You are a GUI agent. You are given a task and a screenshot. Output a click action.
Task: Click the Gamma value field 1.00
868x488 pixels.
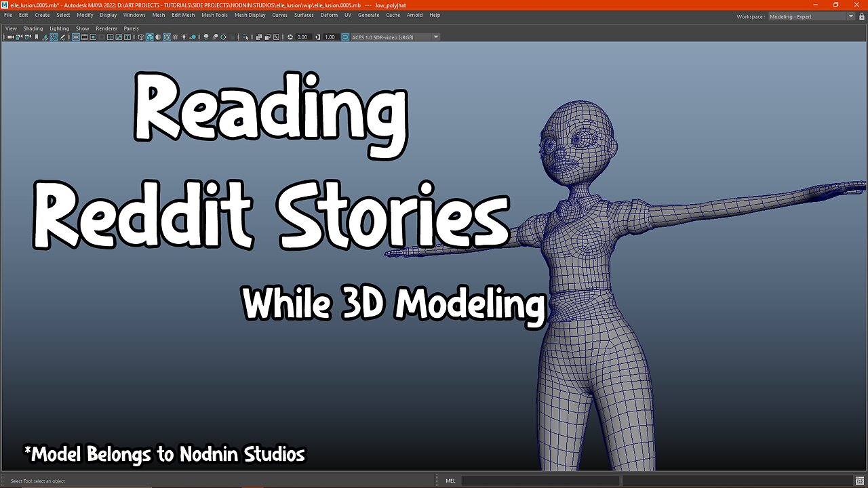point(330,37)
